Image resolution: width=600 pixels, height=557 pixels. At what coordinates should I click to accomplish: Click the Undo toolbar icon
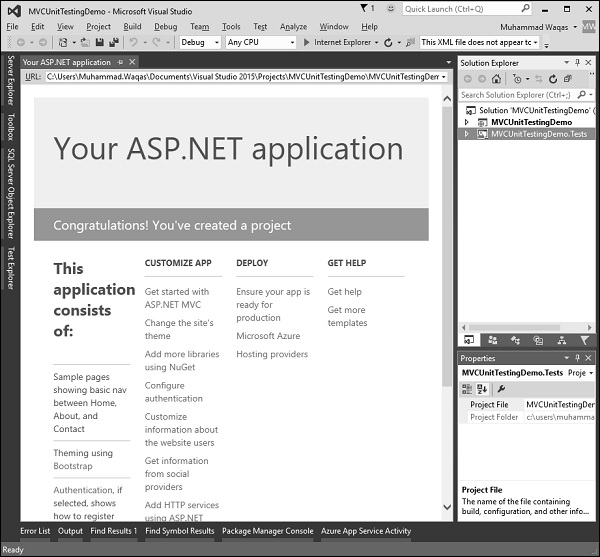coord(133,42)
